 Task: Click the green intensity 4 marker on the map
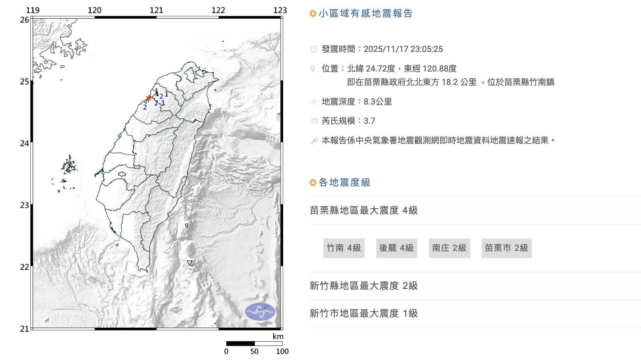(x=145, y=102)
